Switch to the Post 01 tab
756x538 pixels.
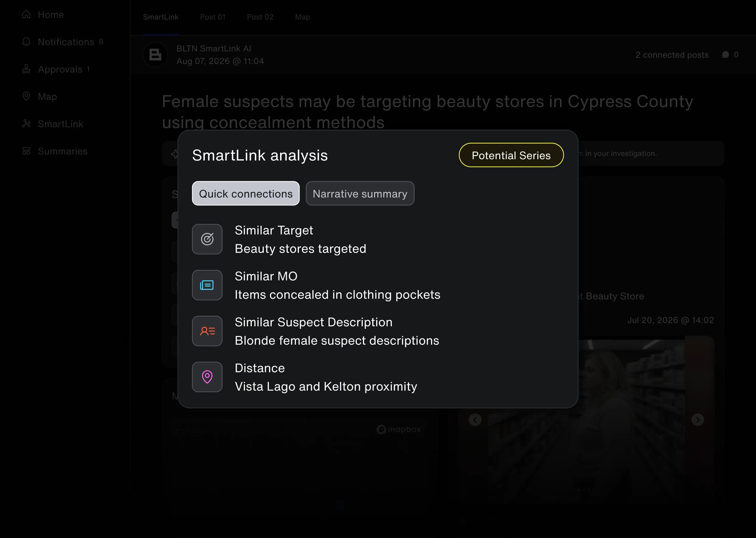click(213, 17)
